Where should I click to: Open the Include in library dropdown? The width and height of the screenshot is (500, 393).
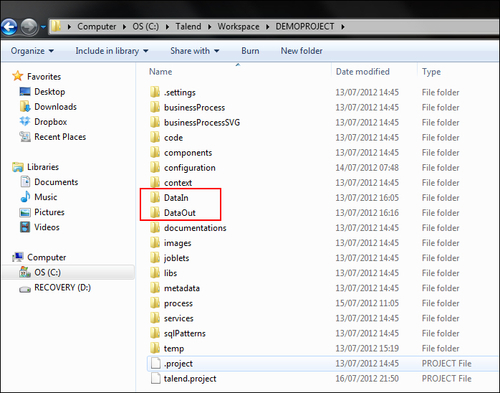tap(112, 51)
